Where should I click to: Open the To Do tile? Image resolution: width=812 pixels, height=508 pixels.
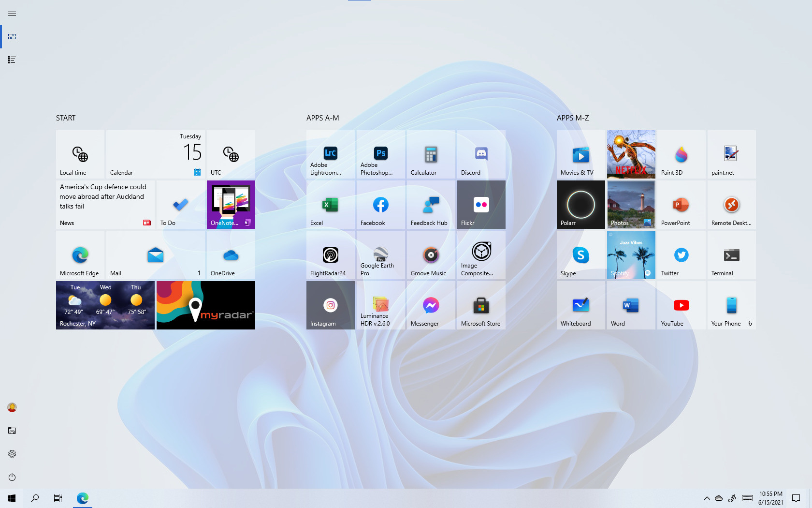click(181, 205)
